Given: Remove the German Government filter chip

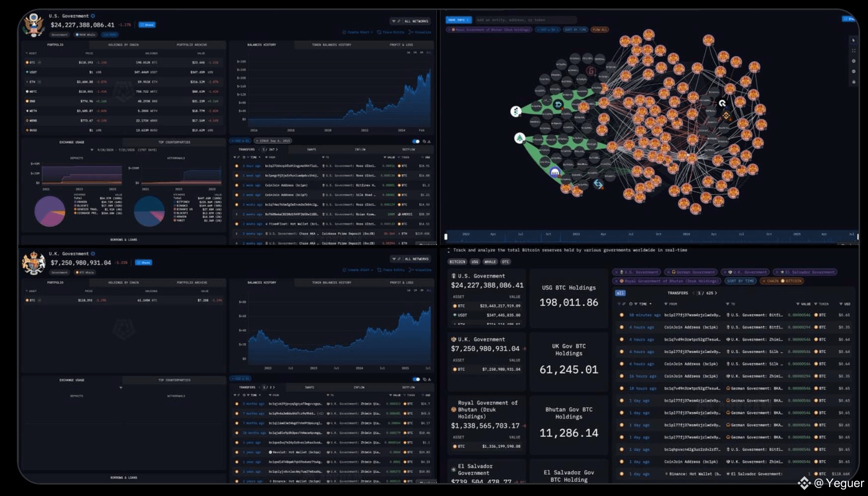Looking at the screenshot, I should coord(668,272).
